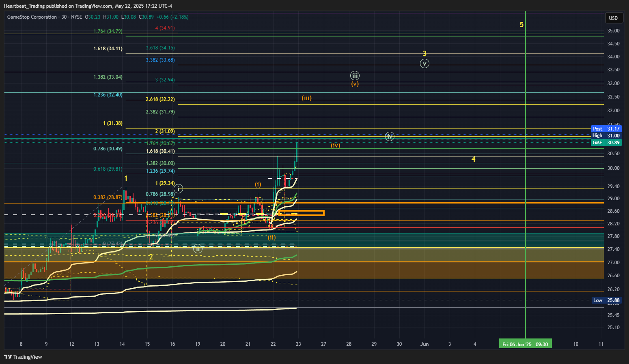Select the orange rectangle drawing near 28.60
The height and width of the screenshot is (364, 629).
[x=301, y=213]
